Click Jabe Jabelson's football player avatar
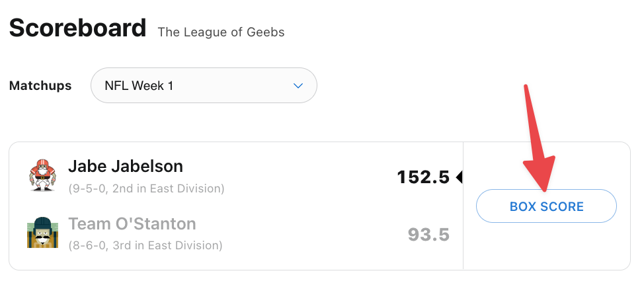Viewport: 644px width, 287px height. click(42, 176)
